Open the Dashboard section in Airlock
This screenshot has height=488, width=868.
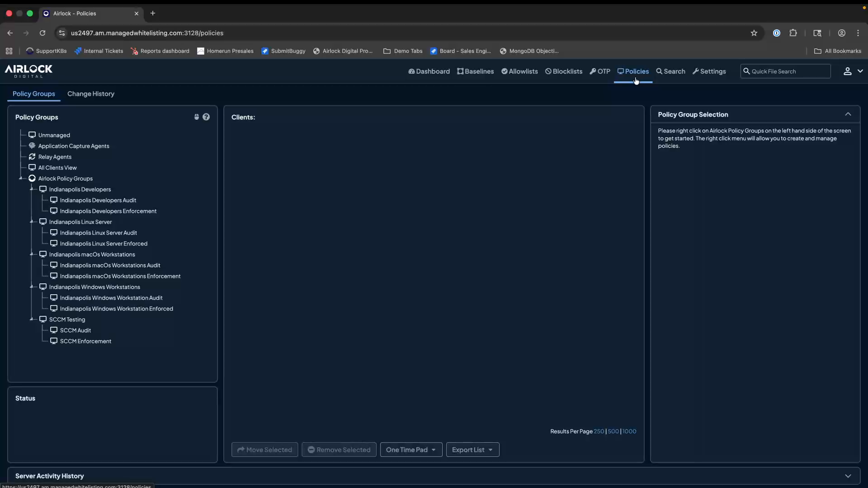(x=429, y=71)
